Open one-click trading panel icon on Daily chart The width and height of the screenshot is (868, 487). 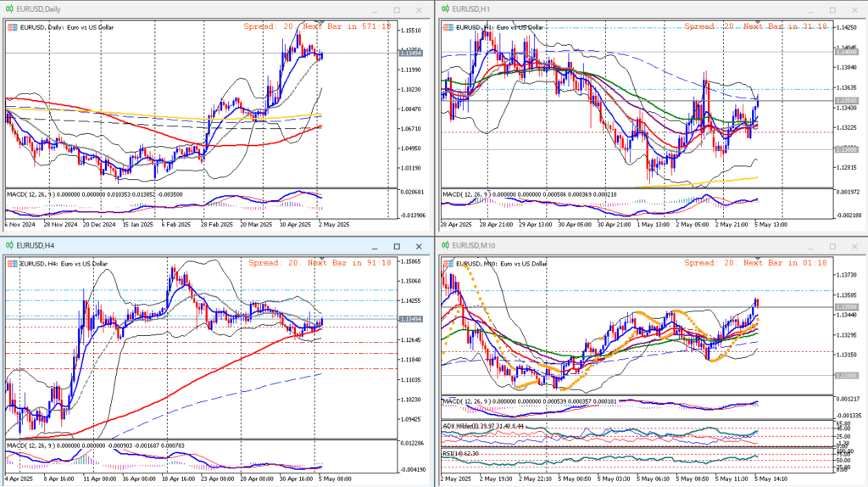click(x=12, y=27)
